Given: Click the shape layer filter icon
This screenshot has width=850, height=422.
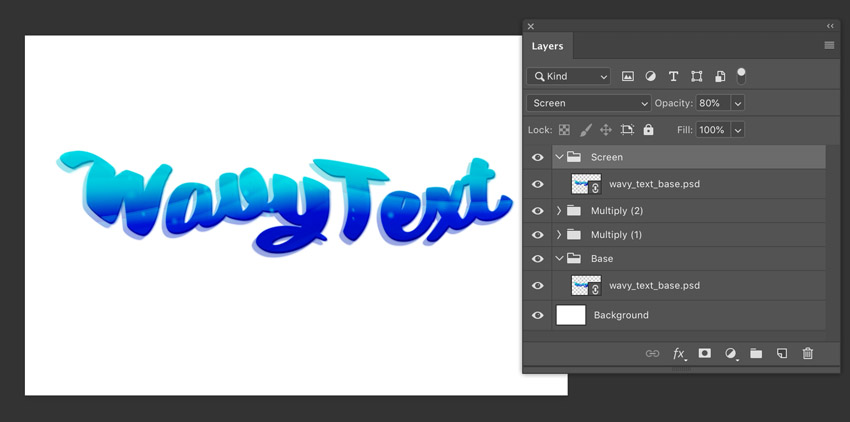Looking at the screenshot, I should pyautogui.click(x=696, y=76).
